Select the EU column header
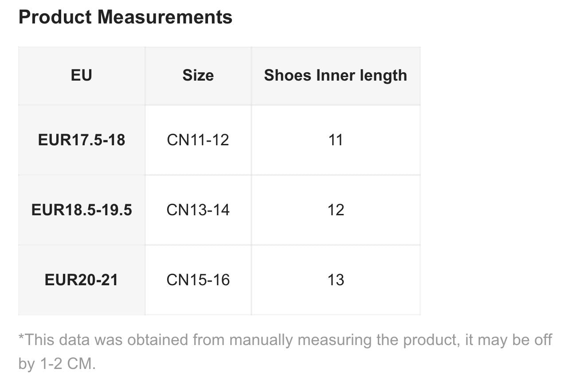Image resolution: width=572 pixels, height=392 pixels. (x=82, y=75)
